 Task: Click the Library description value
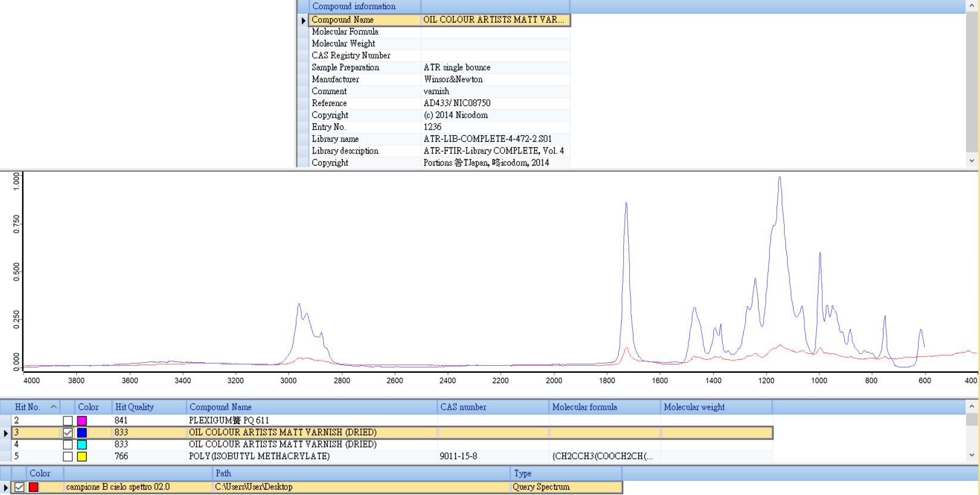(494, 151)
